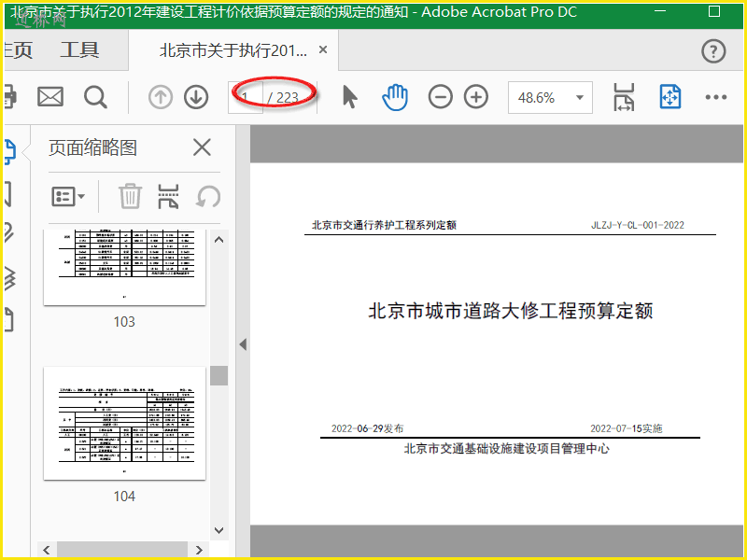Activate the Hand pan tool
Image resolution: width=747 pixels, height=560 pixels.
tap(395, 97)
